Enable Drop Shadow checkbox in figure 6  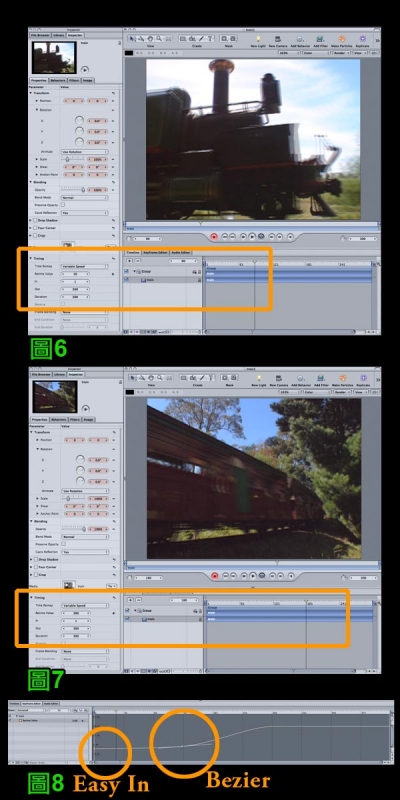[35, 220]
